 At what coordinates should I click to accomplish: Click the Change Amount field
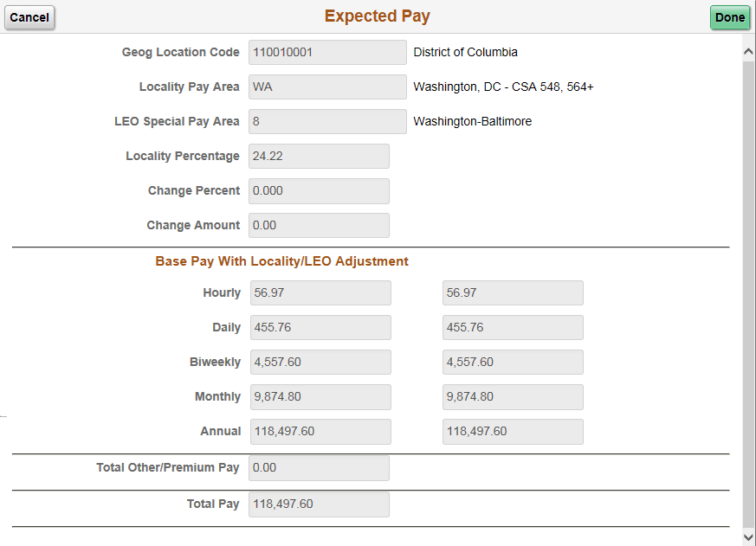click(319, 225)
